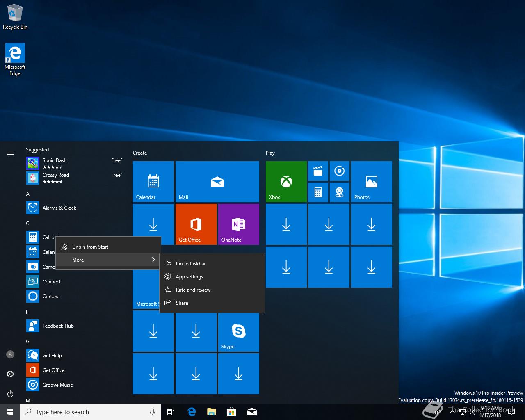Open suggested app Crossy Road
Screen dimensions: 525x420
[75, 178]
